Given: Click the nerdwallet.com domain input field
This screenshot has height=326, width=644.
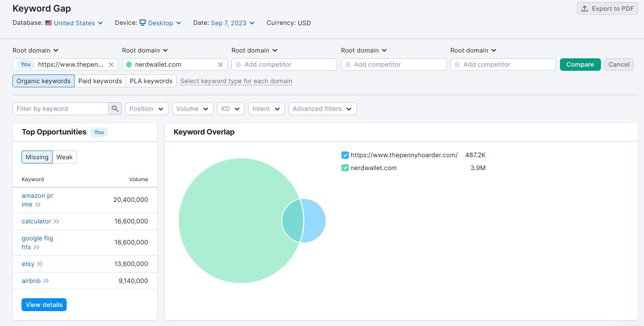Looking at the screenshot, I should (x=175, y=65).
